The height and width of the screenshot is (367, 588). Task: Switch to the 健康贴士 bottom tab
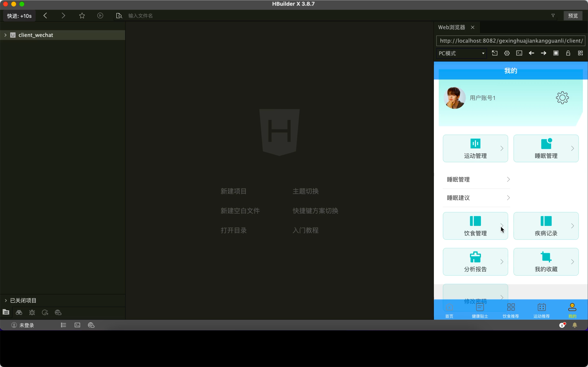[480, 310]
